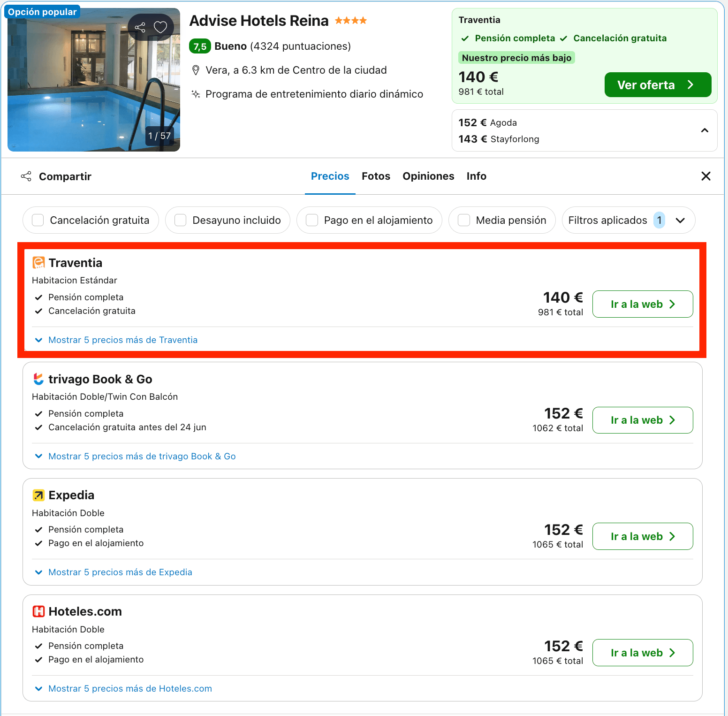Viewport: 728px width, 716px height.
Task: Toggle the Media pensión checkbox
Action: (x=464, y=220)
